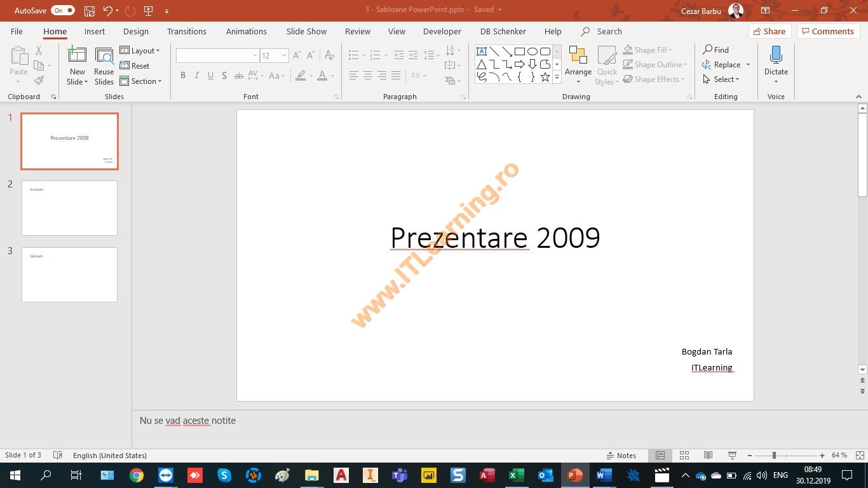Toggle Strikethrough formatting
The image size is (868, 488).
[239, 76]
